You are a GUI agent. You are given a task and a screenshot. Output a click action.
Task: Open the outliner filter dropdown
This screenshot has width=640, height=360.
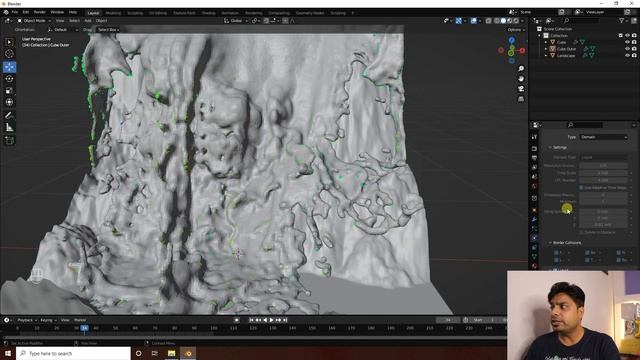click(623, 20)
